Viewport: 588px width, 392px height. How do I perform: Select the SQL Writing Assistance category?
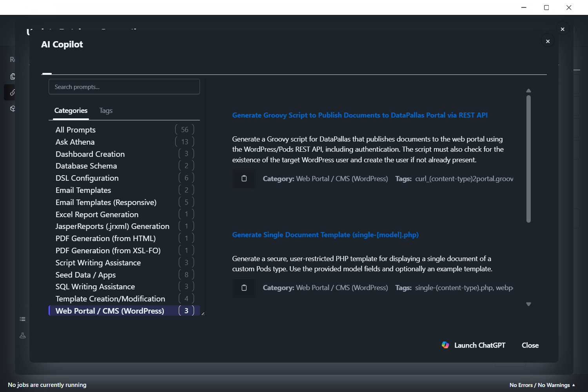click(124, 287)
